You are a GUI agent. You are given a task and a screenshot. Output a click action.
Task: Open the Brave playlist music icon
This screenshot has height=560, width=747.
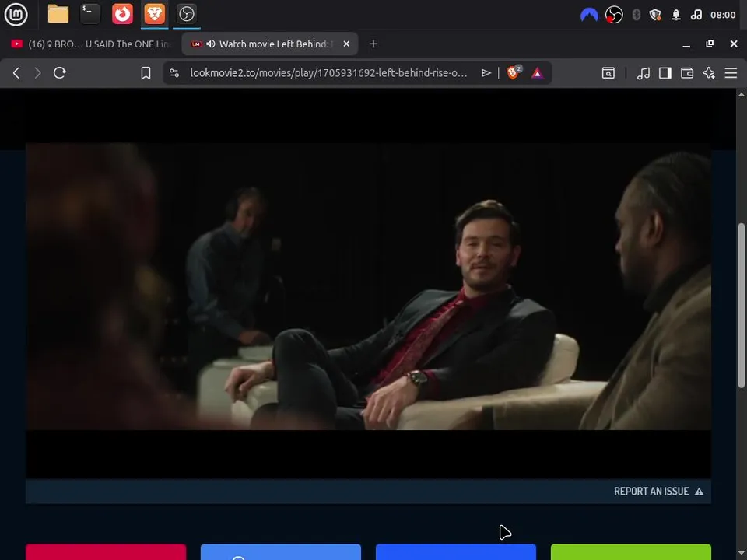(x=644, y=73)
